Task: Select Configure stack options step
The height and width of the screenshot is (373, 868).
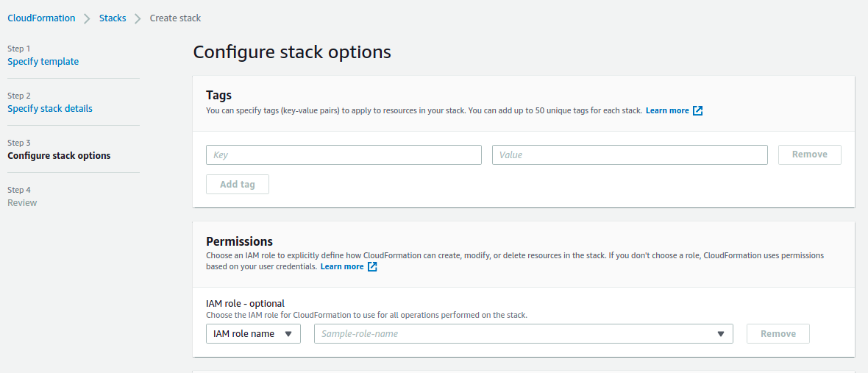Action: tap(59, 155)
